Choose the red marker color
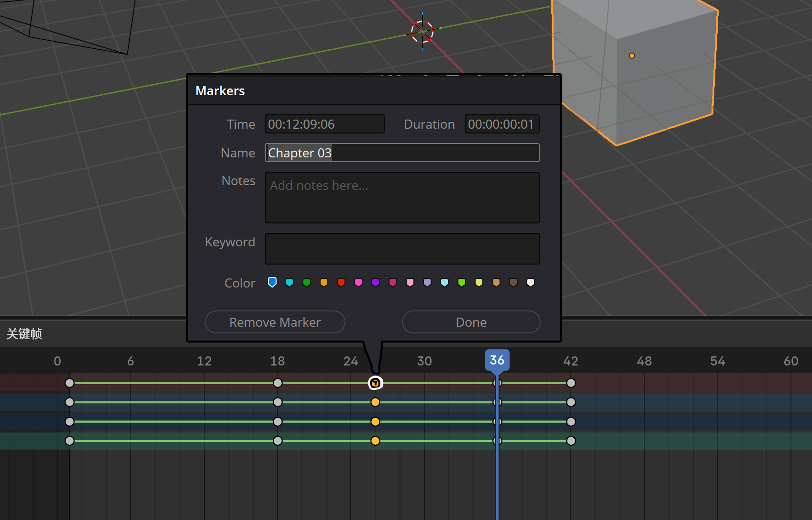The width and height of the screenshot is (812, 520). pos(341,282)
